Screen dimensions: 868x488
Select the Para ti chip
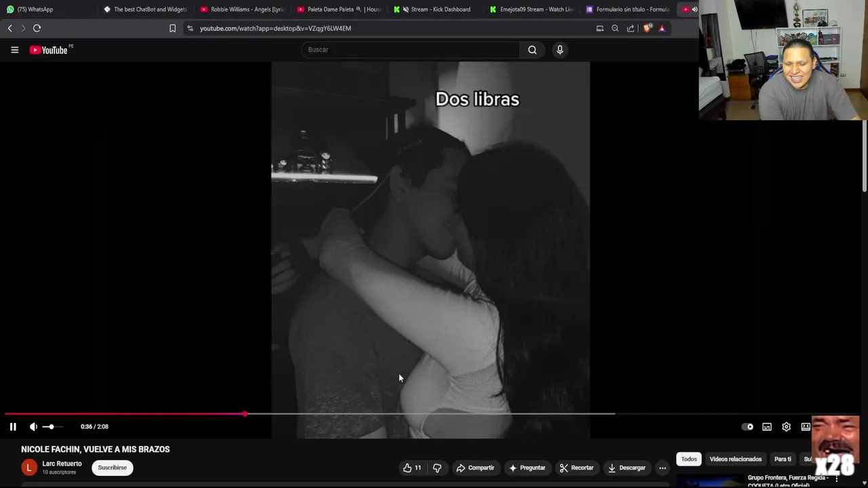[x=783, y=459]
